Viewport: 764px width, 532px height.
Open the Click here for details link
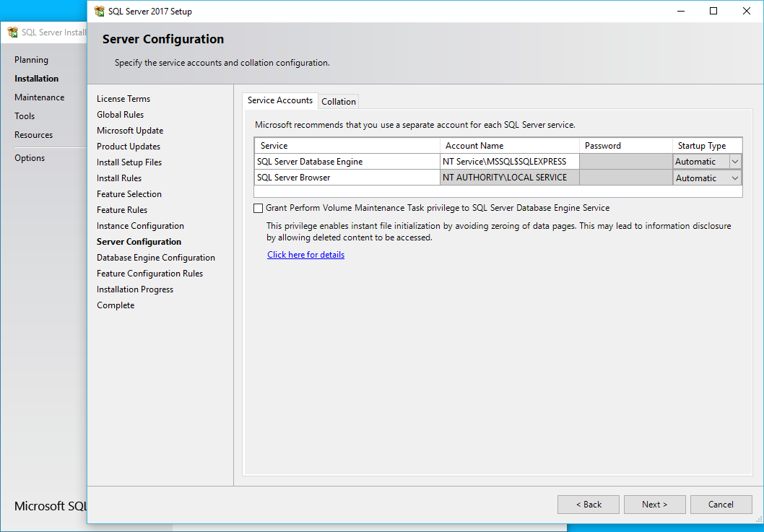click(305, 255)
